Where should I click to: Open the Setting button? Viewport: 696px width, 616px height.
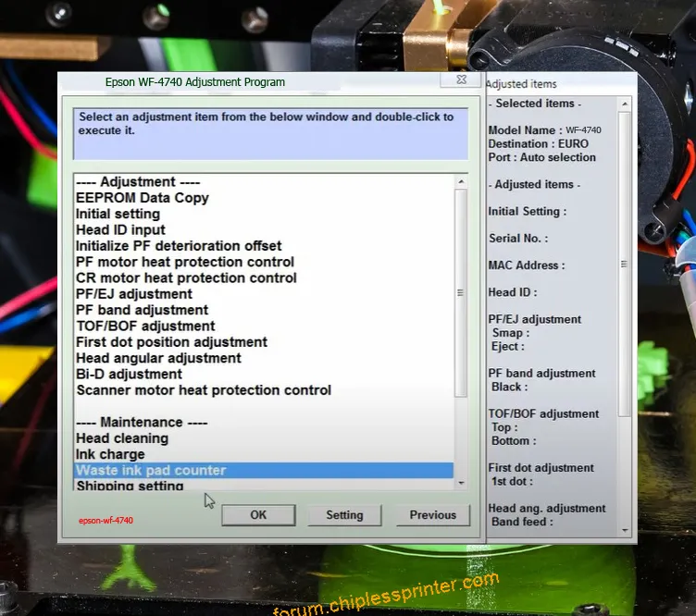[x=344, y=515]
